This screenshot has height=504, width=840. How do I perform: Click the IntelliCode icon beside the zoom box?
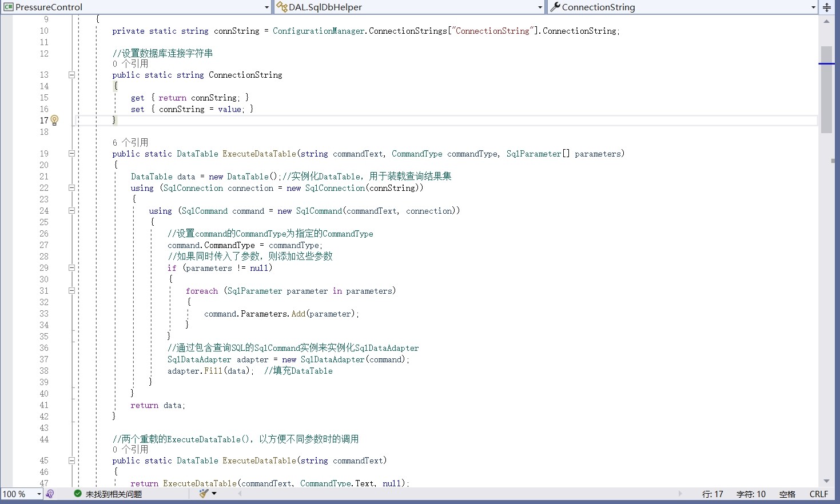(50, 494)
